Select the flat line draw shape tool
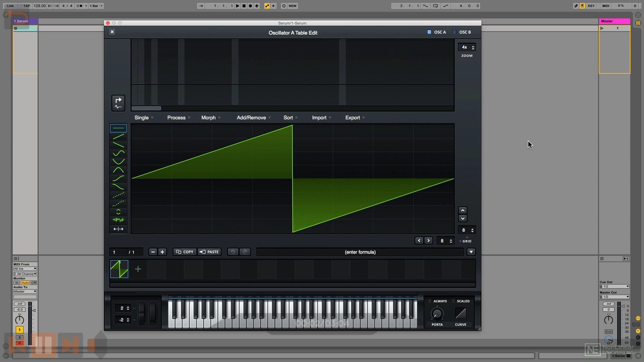The image size is (644, 362). point(118,128)
